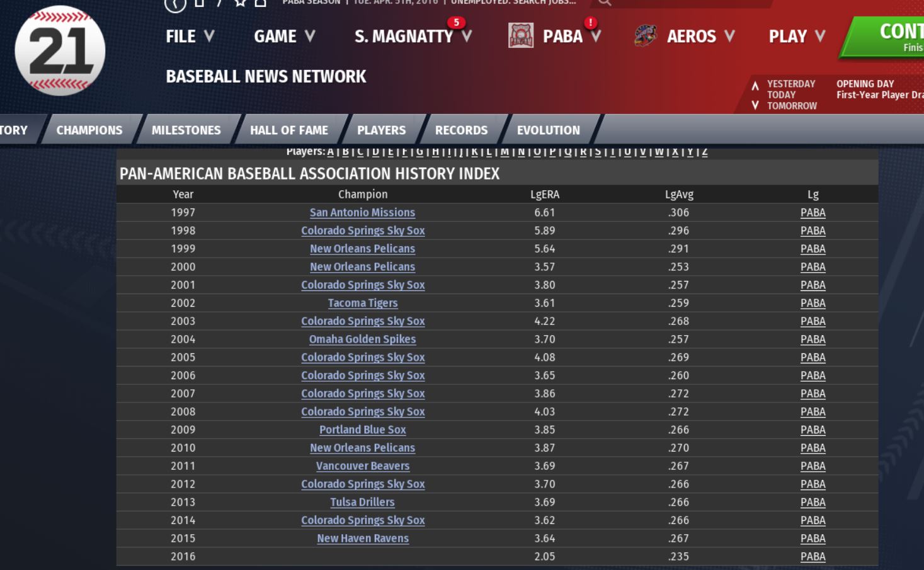Switch to the Milestones tab
The image size is (924, 570).
[186, 130]
